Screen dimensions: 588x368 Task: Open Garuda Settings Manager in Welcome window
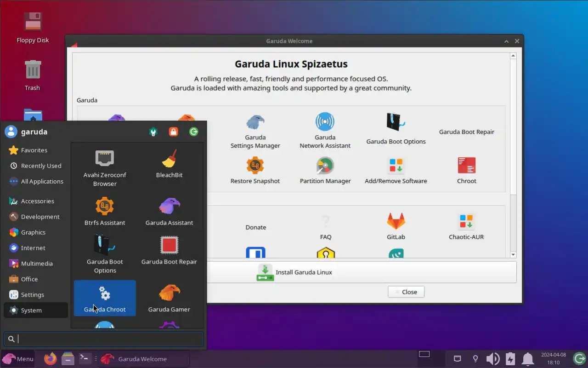tap(255, 131)
